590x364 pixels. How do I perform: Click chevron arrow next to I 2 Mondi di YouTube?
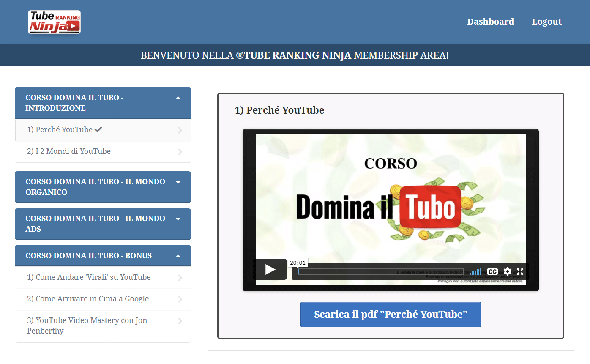[180, 152]
